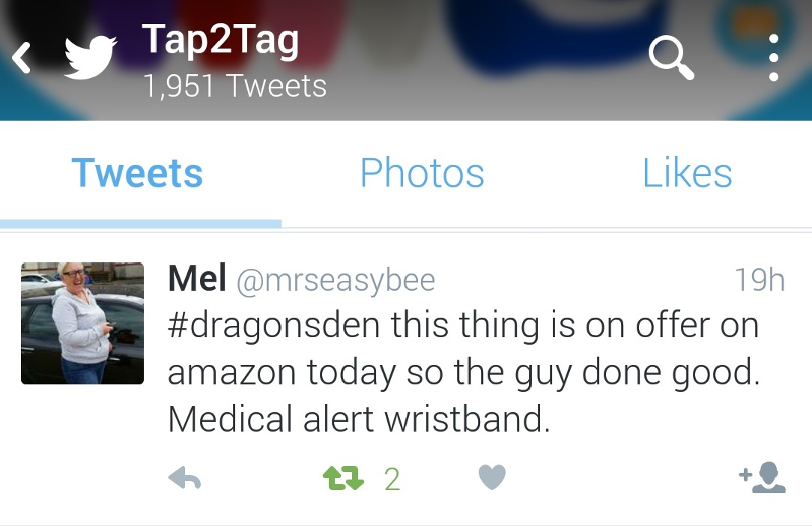Click the 1,951 Tweets count
Screen dimensions: 812x526
tap(234, 85)
